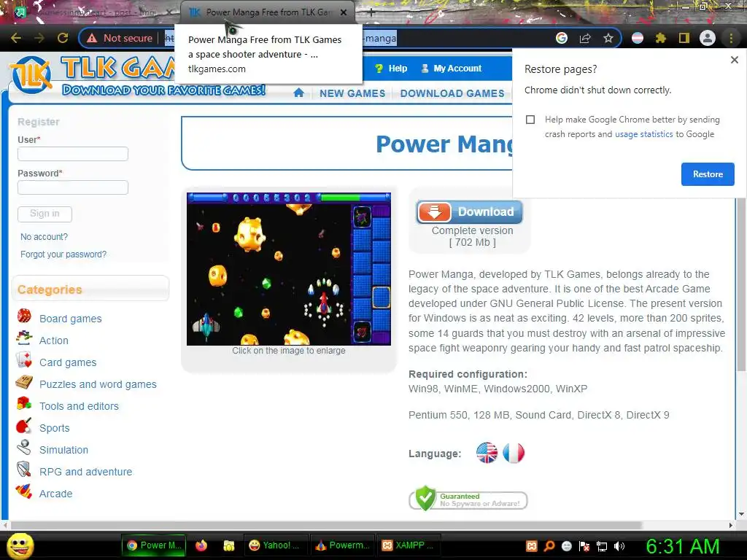This screenshot has height=560, width=747.
Task: Tick the crash reports checkbox
Action: tap(530, 120)
